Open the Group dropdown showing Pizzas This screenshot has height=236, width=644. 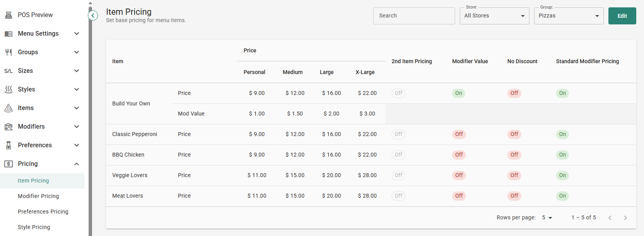click(x=569, y=16)
